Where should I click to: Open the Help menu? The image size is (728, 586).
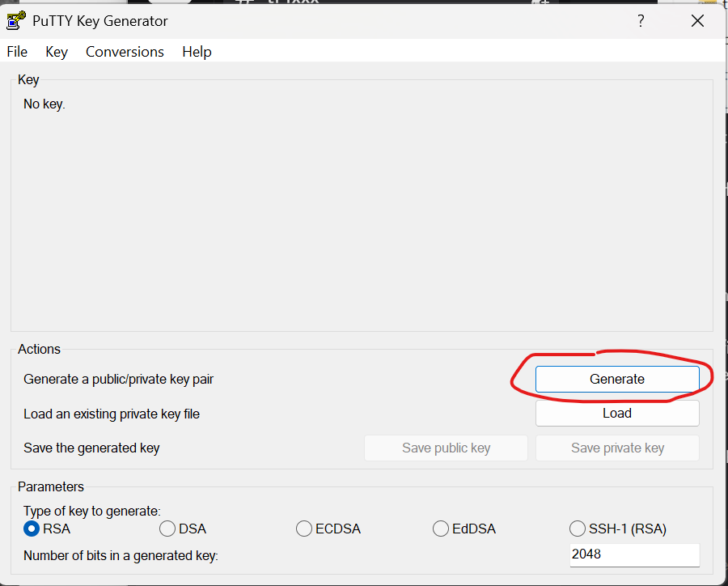pos(197,52)
